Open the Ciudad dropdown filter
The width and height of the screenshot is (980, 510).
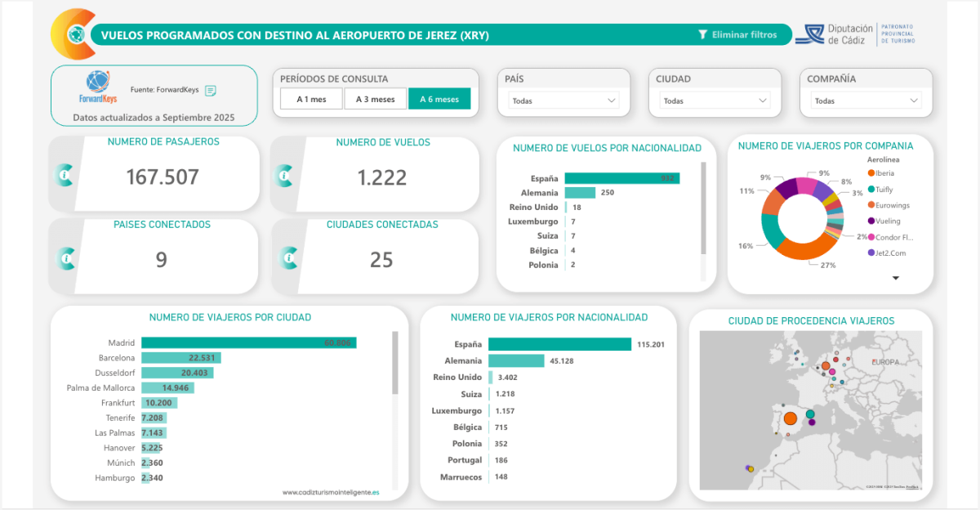(x=715, y=101)
